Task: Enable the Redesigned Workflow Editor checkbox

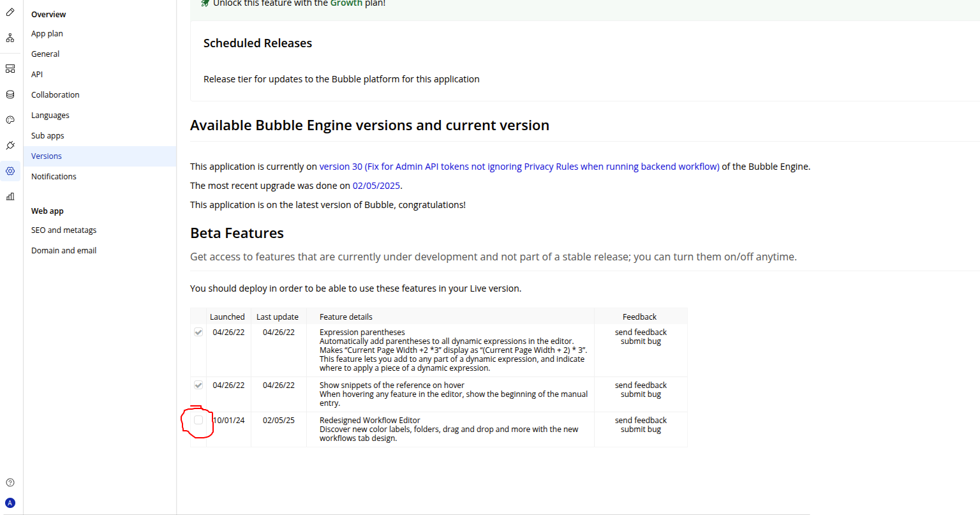Action: coord(198,420)
